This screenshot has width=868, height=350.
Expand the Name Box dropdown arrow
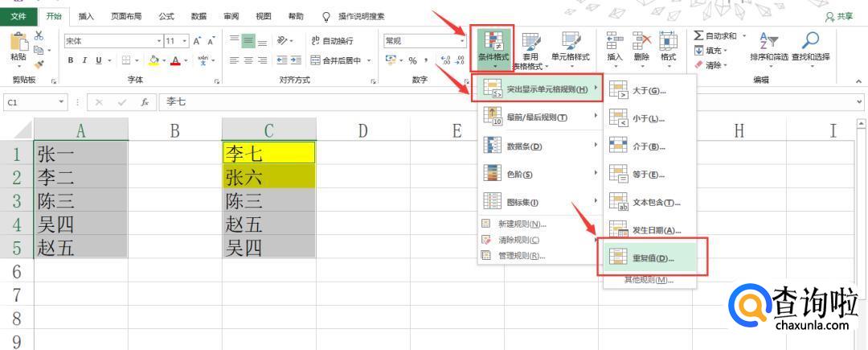coord(62,102)
